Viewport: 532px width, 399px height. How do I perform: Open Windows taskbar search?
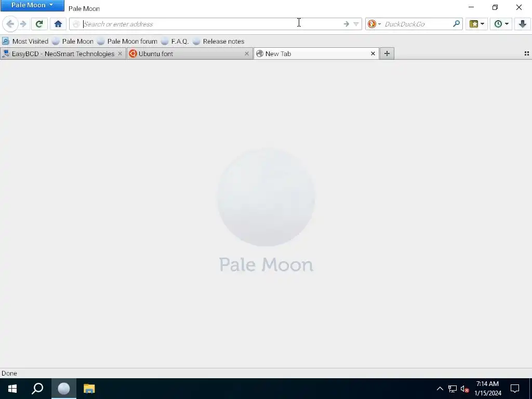tap(37, 389)
